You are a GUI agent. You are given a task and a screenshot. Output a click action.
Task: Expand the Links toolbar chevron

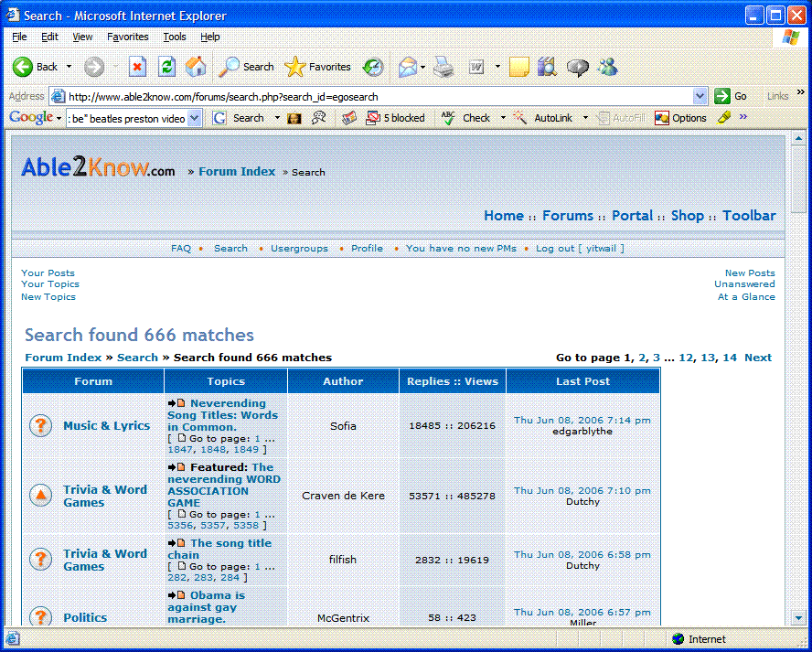[x=801, y=92]
